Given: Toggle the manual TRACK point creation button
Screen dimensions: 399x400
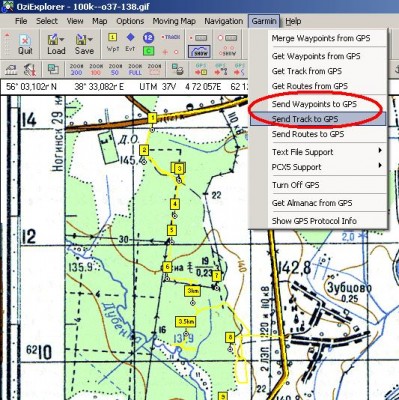Looking at the screenshot, I should (x=171, y=37).
